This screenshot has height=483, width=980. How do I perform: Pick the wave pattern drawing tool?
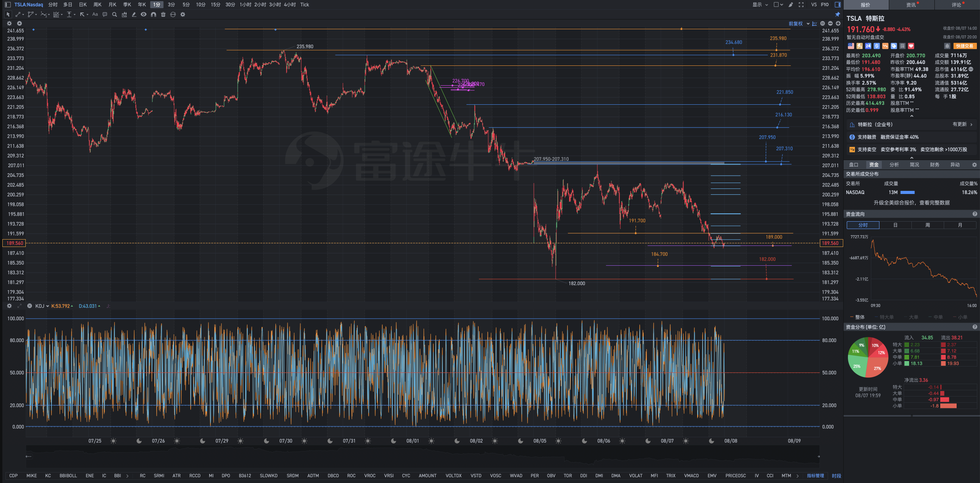pos(44,14)
